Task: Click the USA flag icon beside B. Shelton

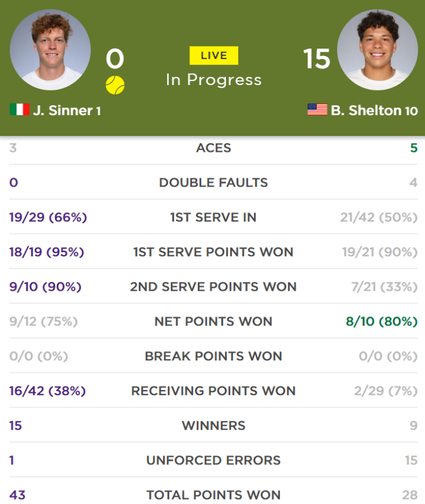Action: [317, 109]
